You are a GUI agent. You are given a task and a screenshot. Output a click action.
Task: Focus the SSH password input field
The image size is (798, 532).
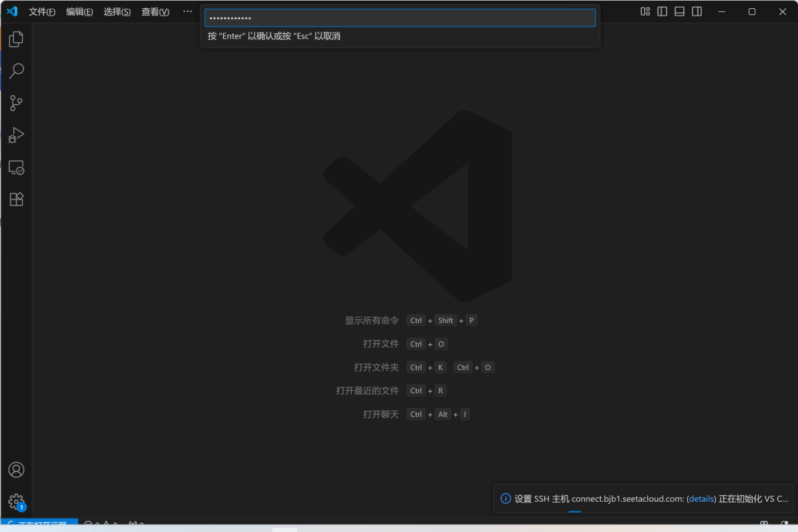point(400,18)
